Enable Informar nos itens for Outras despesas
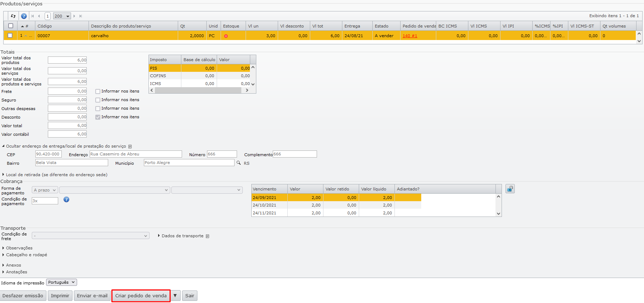The width and height of the screenshot is (644, 303). click(98, 109)
